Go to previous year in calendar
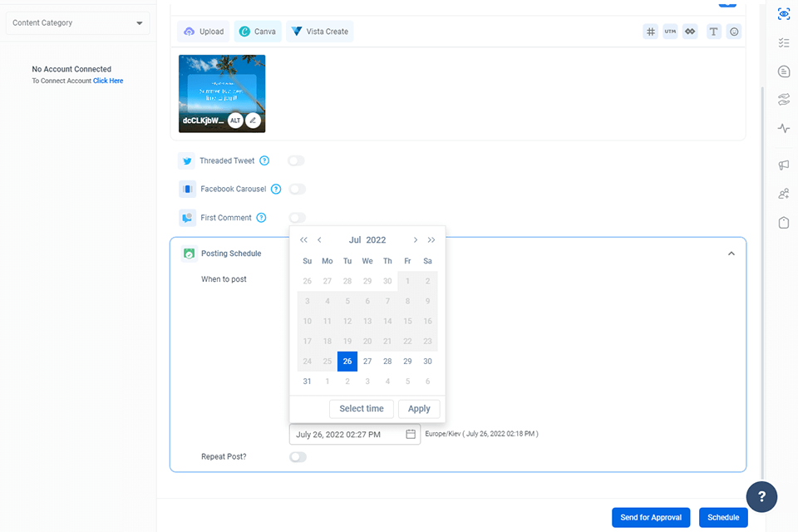The height and width of the screenshot is (532, 798). [303, 239]
